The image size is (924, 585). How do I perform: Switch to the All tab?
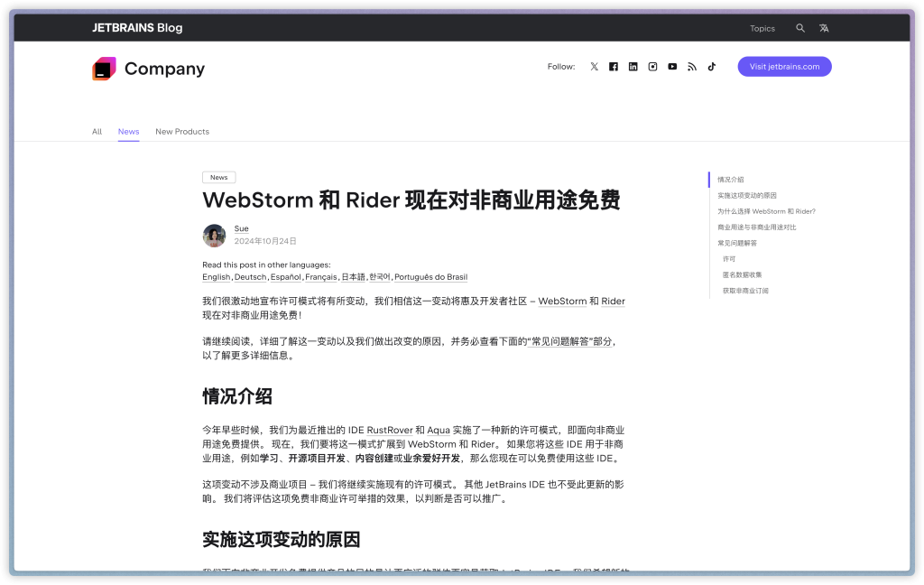tap(97, 132)
